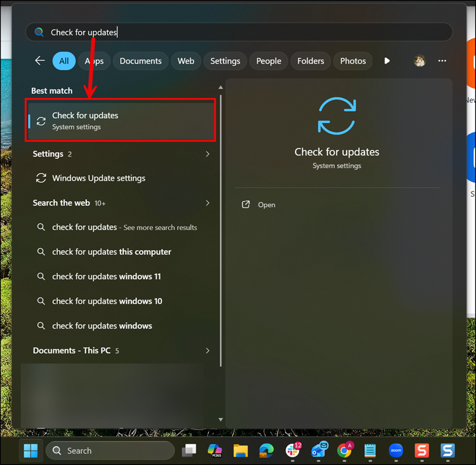The width and height of the screenshot is (476, 465).
Task: Click the results list scrollbar up arrow
Action: (221, 88)
